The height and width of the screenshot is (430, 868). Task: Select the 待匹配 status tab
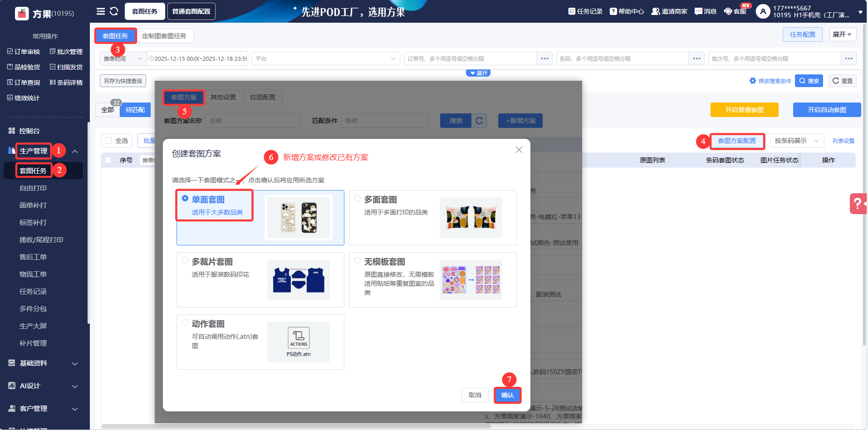(135, 110)
